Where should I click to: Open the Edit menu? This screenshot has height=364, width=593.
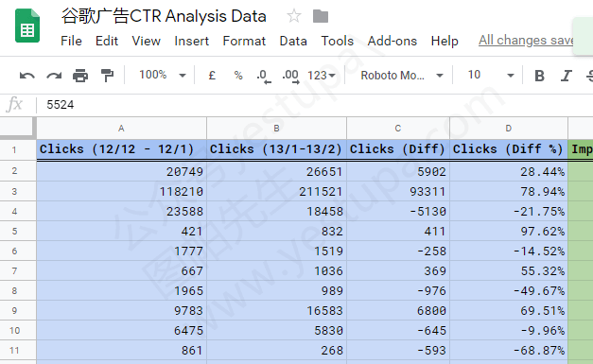[x=107, y=41]
